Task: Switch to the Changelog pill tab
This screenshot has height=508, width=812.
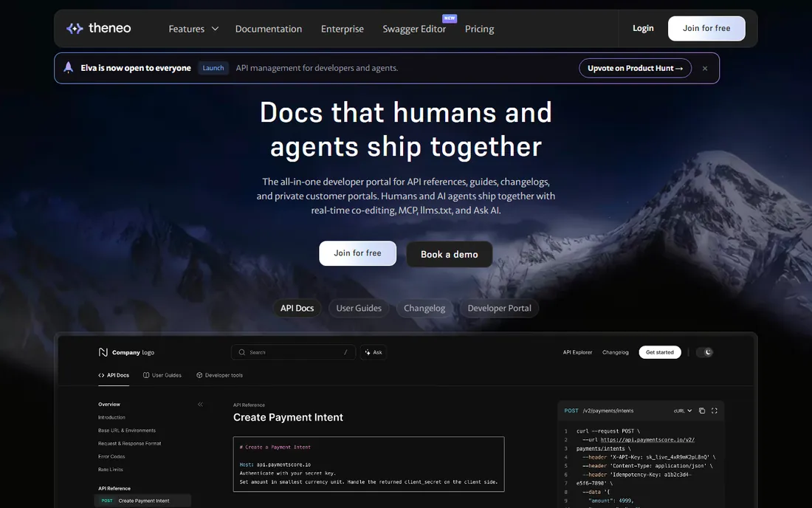Action: (424, 308)
